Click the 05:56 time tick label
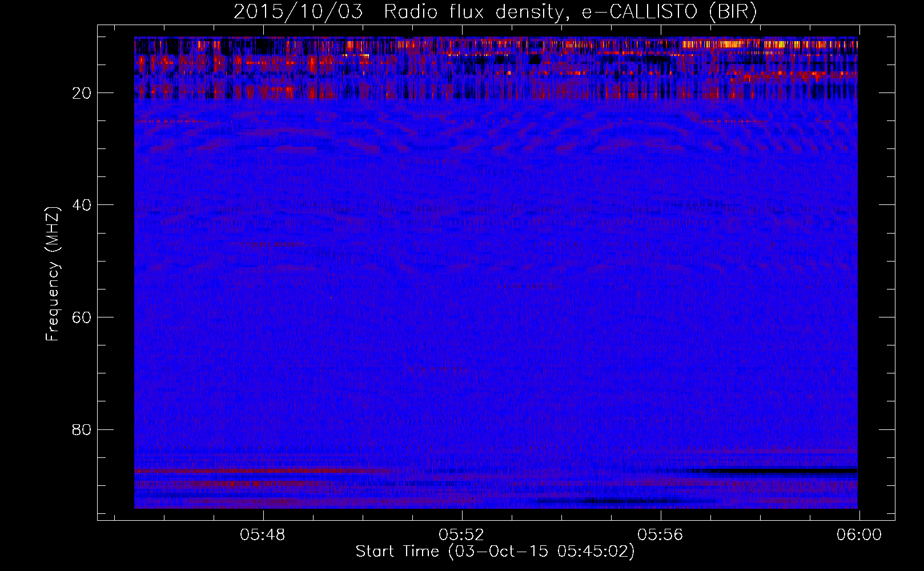Image resolution: width=924 pixels, height=571 pixels. (660, 535)
